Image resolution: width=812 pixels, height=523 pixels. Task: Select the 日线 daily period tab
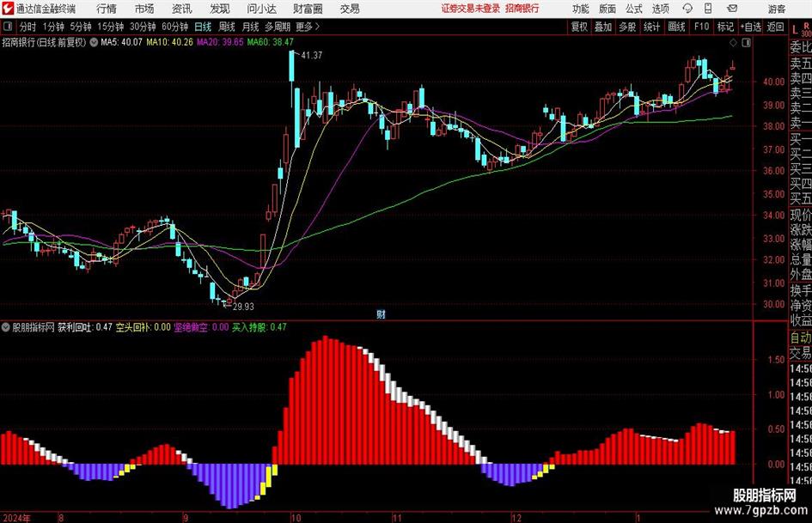[203, 27]
